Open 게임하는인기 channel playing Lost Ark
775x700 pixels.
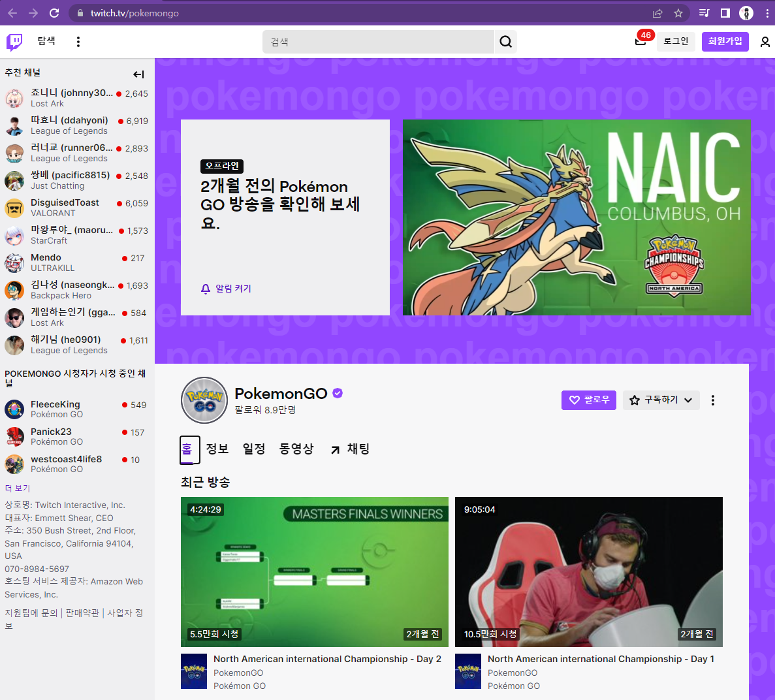coord(76,318)
